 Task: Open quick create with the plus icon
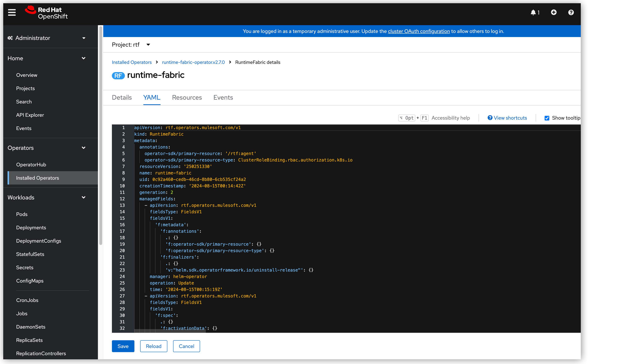coord(554,12)
